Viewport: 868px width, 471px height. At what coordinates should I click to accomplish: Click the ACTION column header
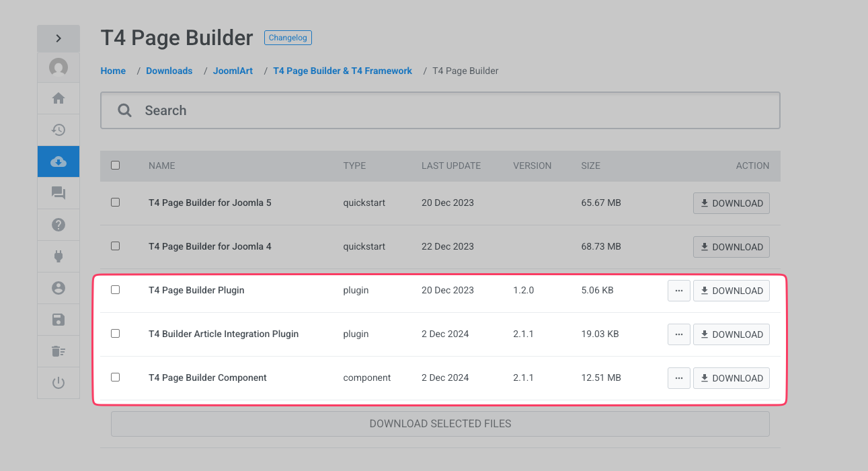coord(752,166)
